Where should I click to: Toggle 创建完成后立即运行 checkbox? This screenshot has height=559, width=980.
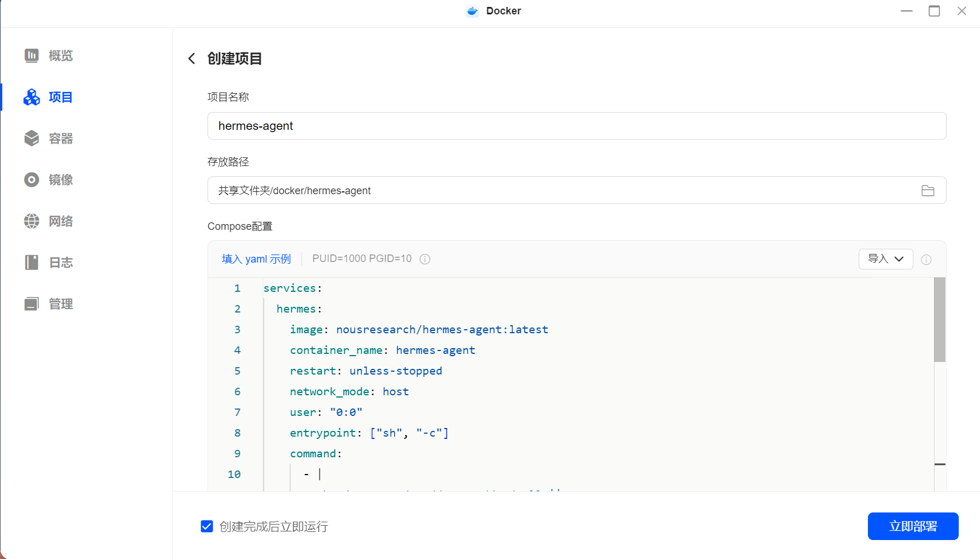207,526
